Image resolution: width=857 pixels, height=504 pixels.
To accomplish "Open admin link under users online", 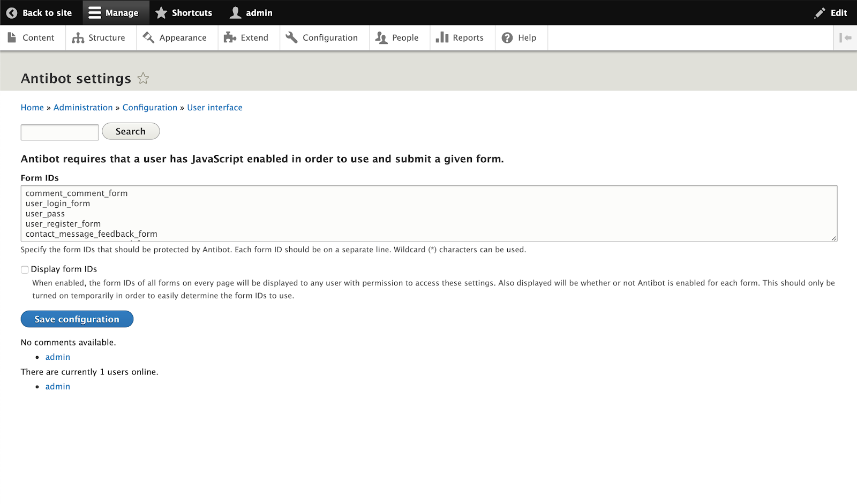I will (58, 387).
